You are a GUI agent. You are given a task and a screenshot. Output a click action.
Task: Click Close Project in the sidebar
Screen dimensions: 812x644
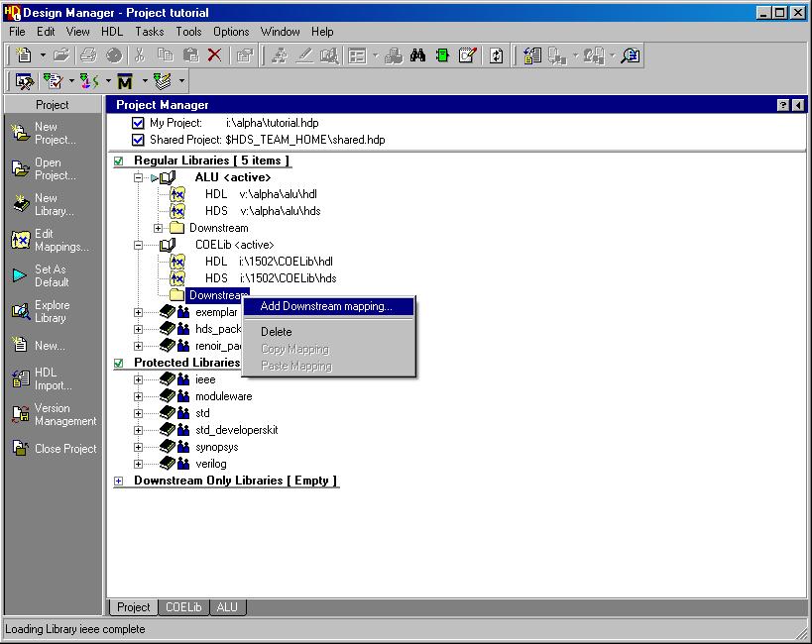pyautogui.click(x=55, y=448)
